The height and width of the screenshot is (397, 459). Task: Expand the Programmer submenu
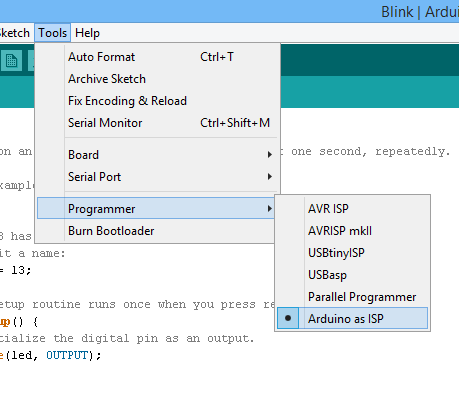(x=156, y=208)
